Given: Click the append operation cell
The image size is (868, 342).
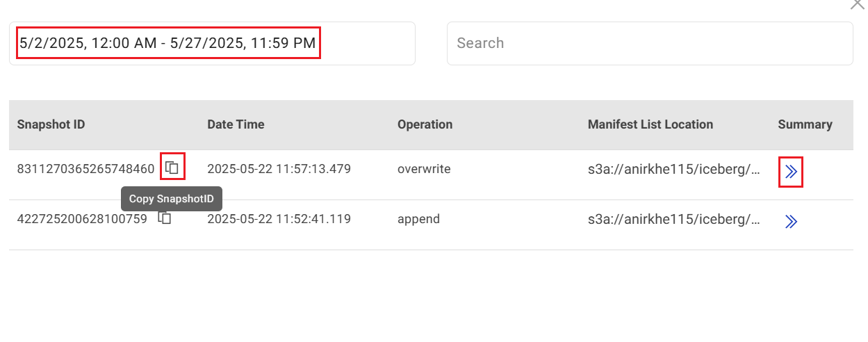Looking at the screenshot, I should pyautogui.click(x=418, y=219).
